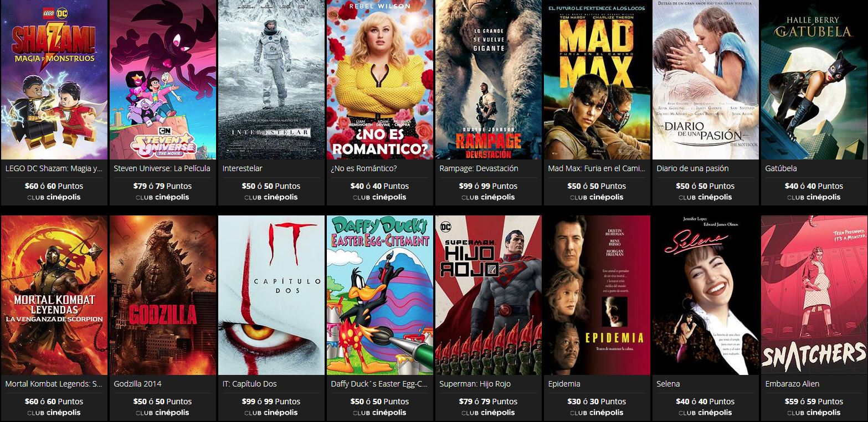Click the Interestelar title text link
This screenshot has width=868, height=422.
coord(242,168)
